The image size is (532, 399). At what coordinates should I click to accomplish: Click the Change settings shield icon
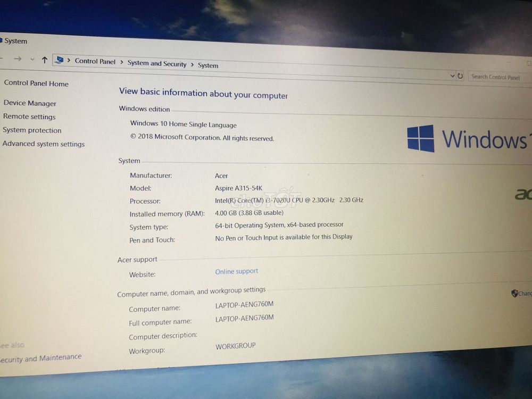coord(514,294)
